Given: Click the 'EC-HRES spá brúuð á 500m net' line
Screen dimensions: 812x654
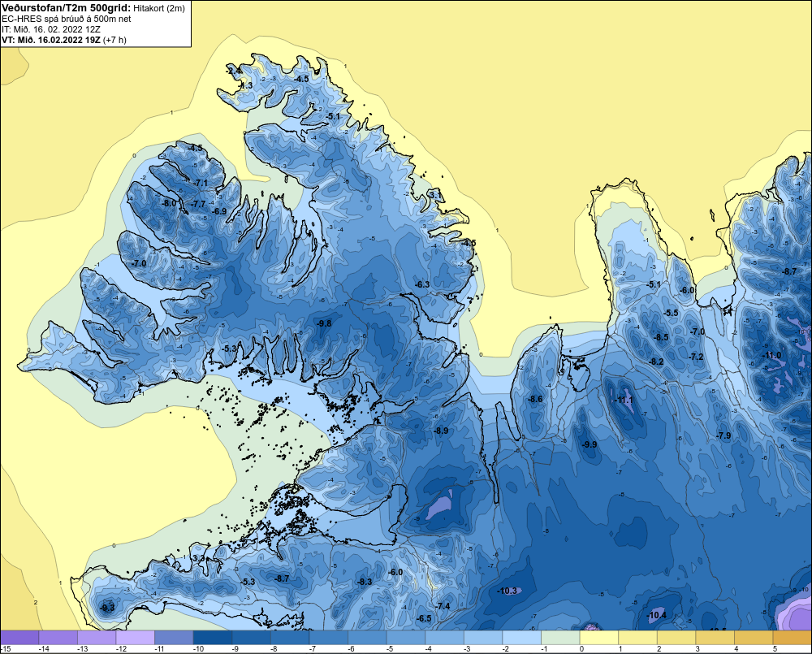Looking at the screenshot, I should click(x=67, y=19).
